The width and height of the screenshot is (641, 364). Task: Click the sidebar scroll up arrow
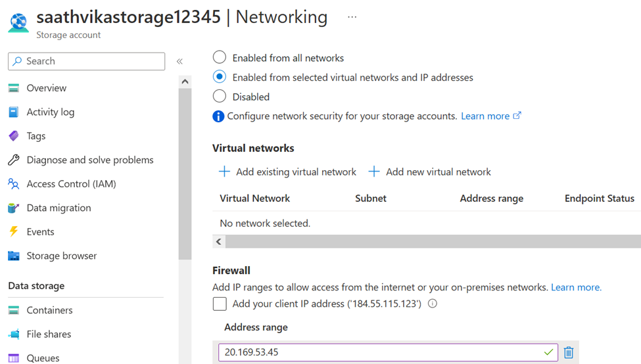[185, 81]
